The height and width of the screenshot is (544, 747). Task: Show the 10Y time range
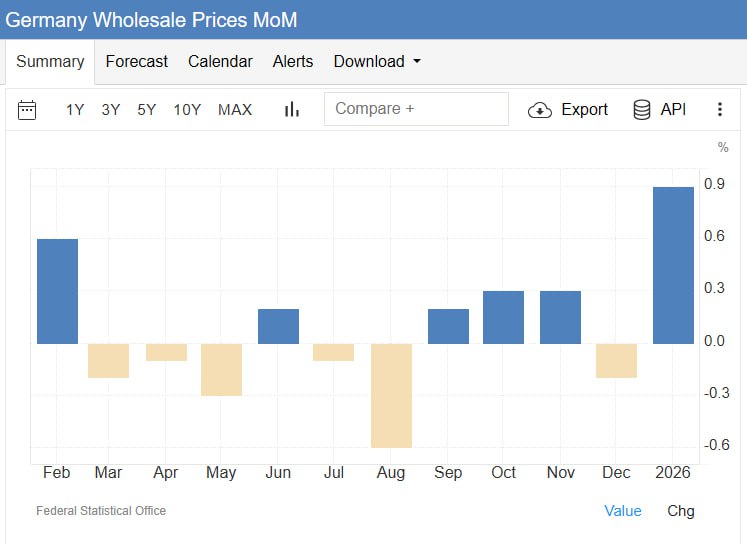pos(187,110)
